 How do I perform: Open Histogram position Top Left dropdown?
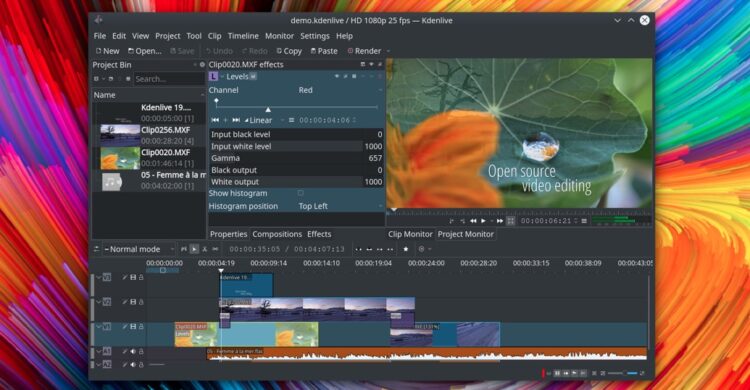point(340,206)
